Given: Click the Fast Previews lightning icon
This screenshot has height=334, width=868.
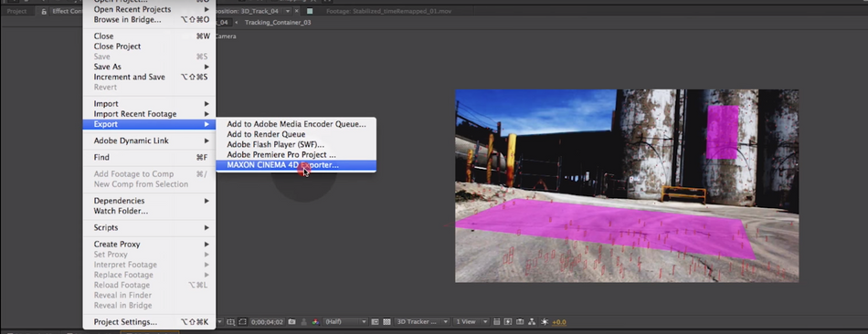Looking at the screenshot, I should pos(508,322).
